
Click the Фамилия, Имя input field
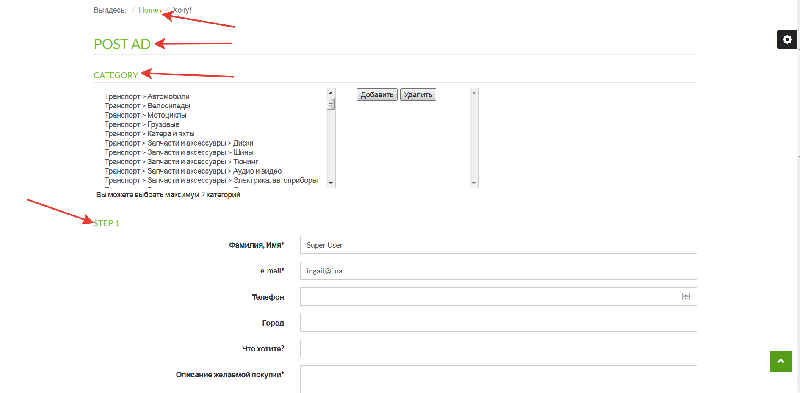click(498, 244)
